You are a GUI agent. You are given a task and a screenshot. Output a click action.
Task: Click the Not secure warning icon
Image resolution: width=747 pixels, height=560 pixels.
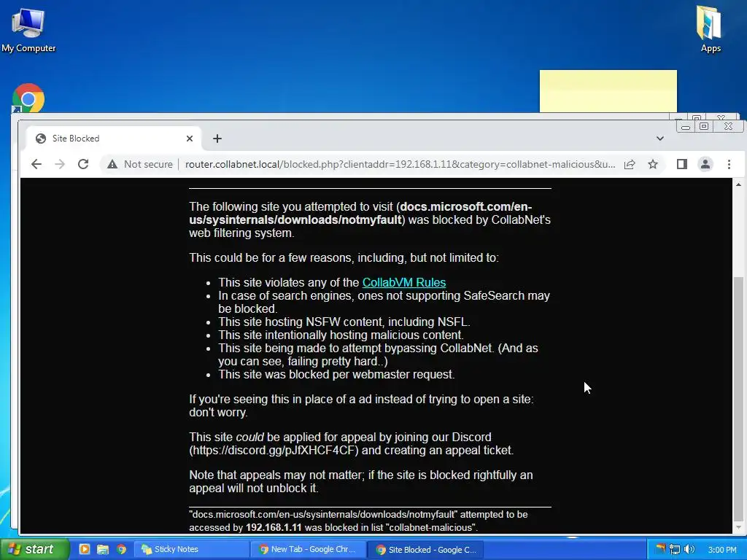[112, 164]
